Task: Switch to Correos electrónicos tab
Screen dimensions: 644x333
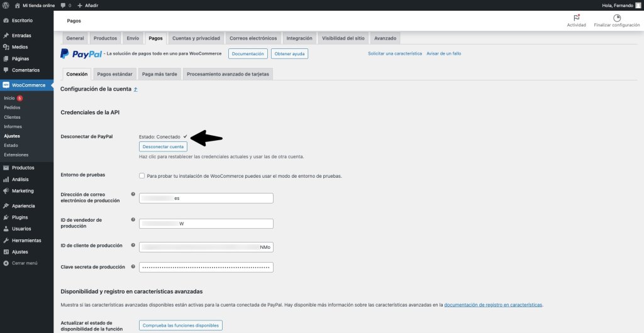Action: pyautogui.click(x=253, y=38)
